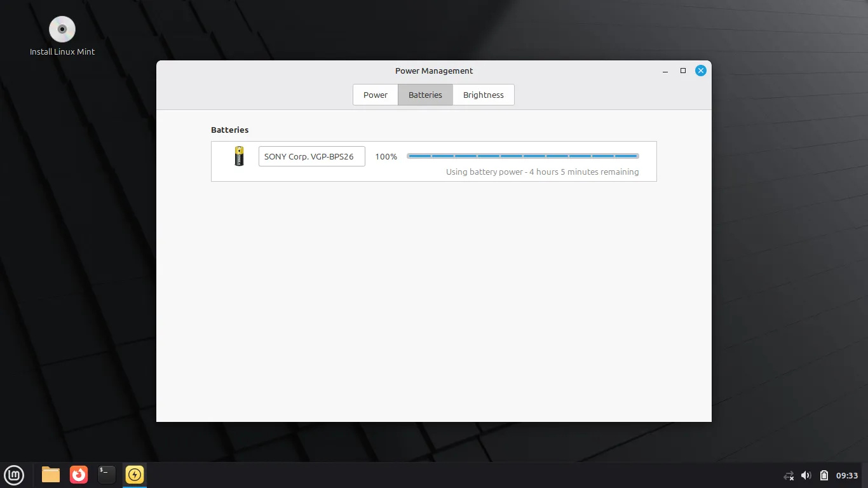Open the clock showing 09:33
Viewport: 868px width, 488px height.
[847, 475]
